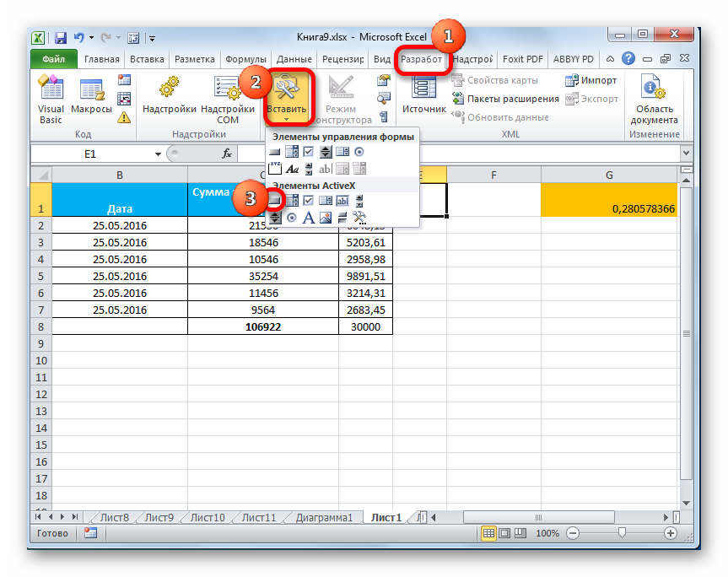Image resolution: width=728 pixels, height=577 pixels.
Task: Click Пакеты расширения button
Action: (x=506, y=99)
